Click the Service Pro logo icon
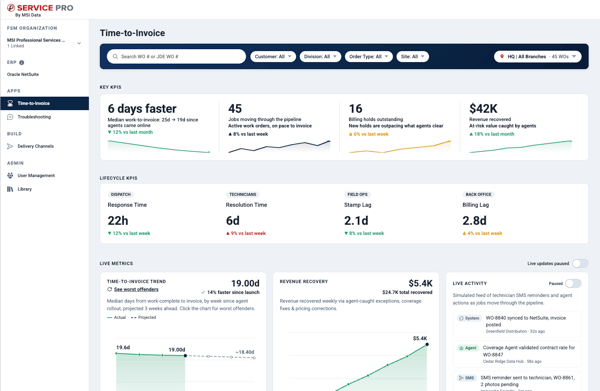Screen dimensions: 600x391 [x=11, y=8]
